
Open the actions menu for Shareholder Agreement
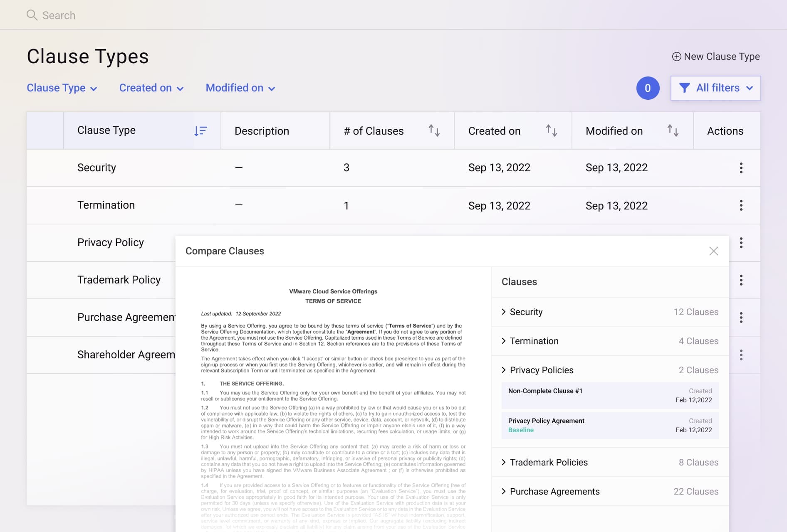[741, 355]
